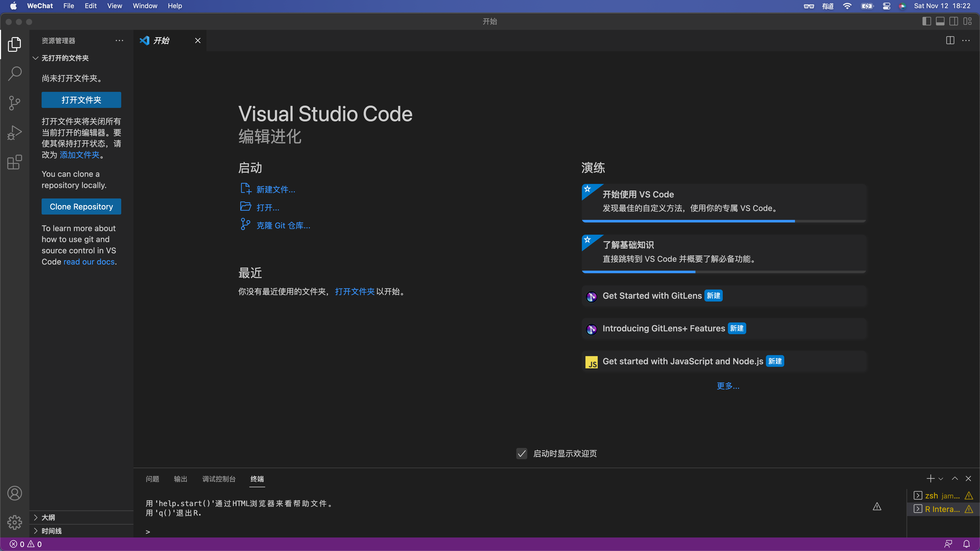Expand the 时间线 section

[x=81, y=531]
